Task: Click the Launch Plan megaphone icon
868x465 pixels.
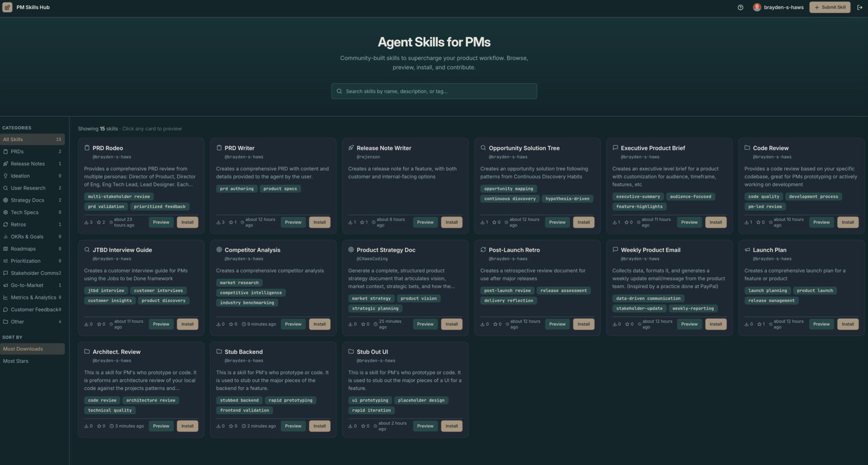Action: point(747,250)
